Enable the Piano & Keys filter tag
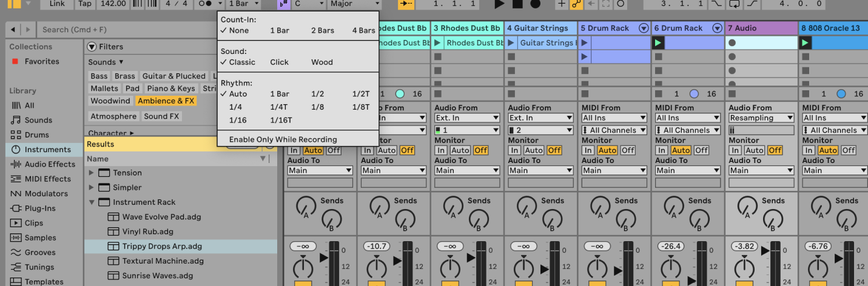This screenshot has width=868, height=286. pyautogui.click(x=170, y=88)
